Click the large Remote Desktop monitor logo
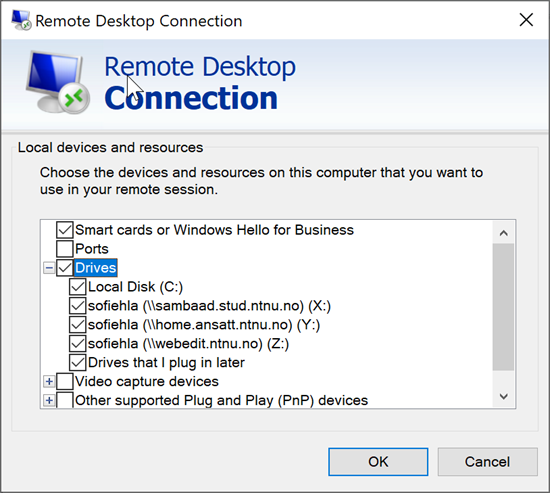 pyautogui.click(x=58, y=82)
